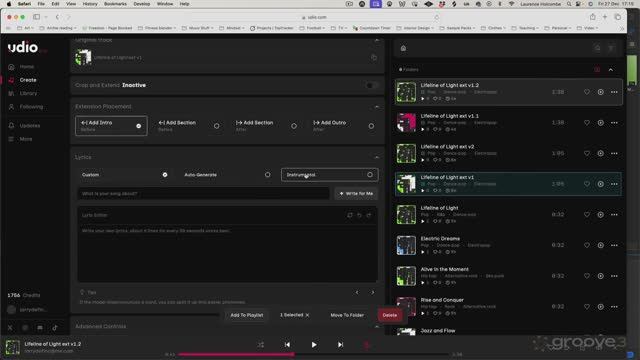Click Add To Playlist button
The width and height of the screenshot is (640, 360).
247,315
